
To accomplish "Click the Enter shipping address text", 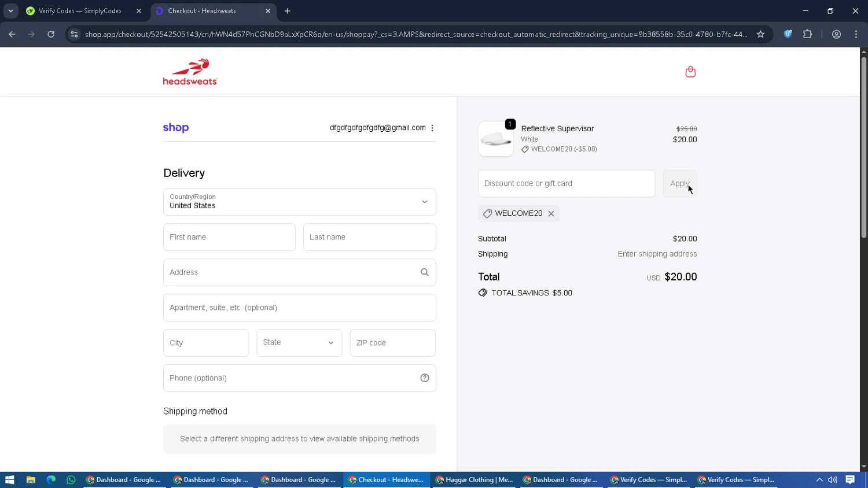I will (x=657, y=254).
